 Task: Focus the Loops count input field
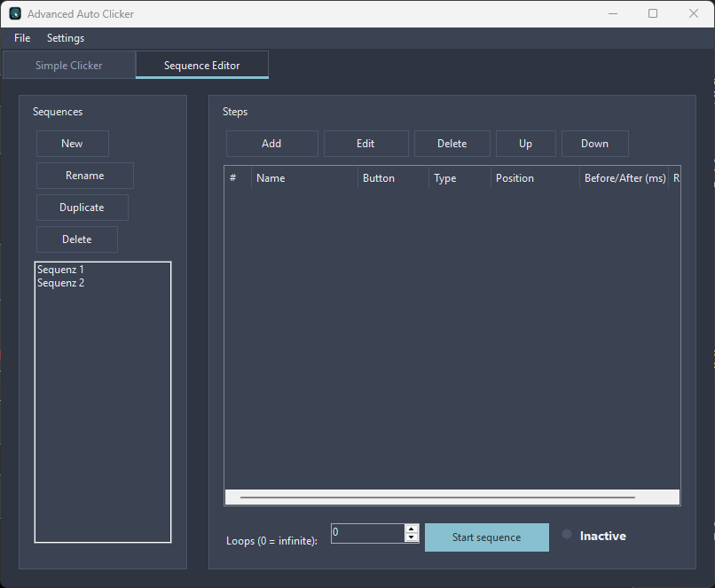pos(367,533)
